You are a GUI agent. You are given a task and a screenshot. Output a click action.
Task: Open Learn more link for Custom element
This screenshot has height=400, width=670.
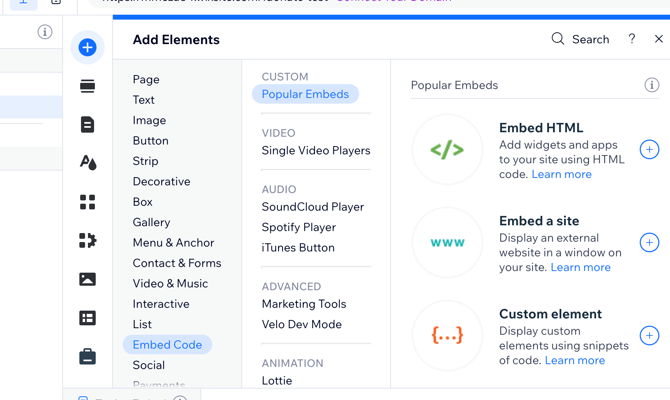pyautogui.click(x=574, y=360)
